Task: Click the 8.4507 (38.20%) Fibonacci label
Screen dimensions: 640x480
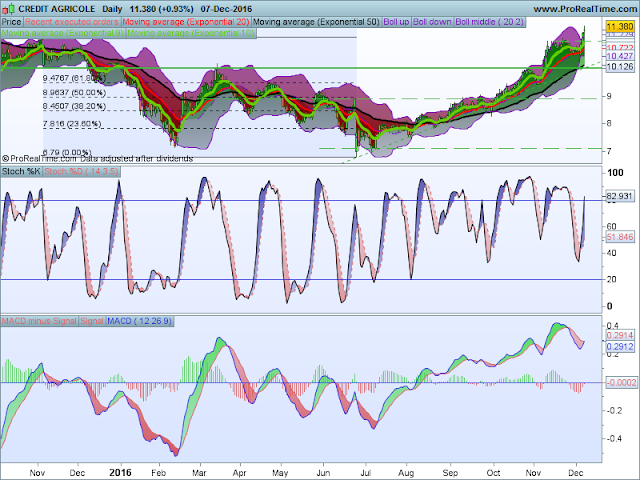Action: point(74,106)
